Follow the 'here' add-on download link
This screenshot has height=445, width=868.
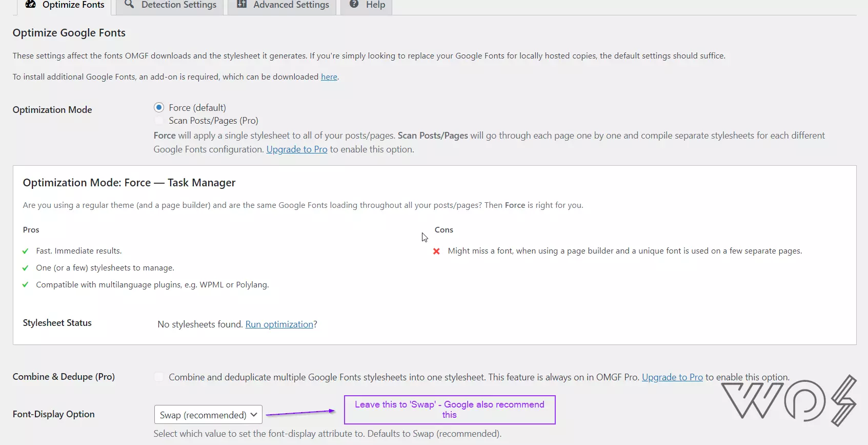click(x=329, y=76)
